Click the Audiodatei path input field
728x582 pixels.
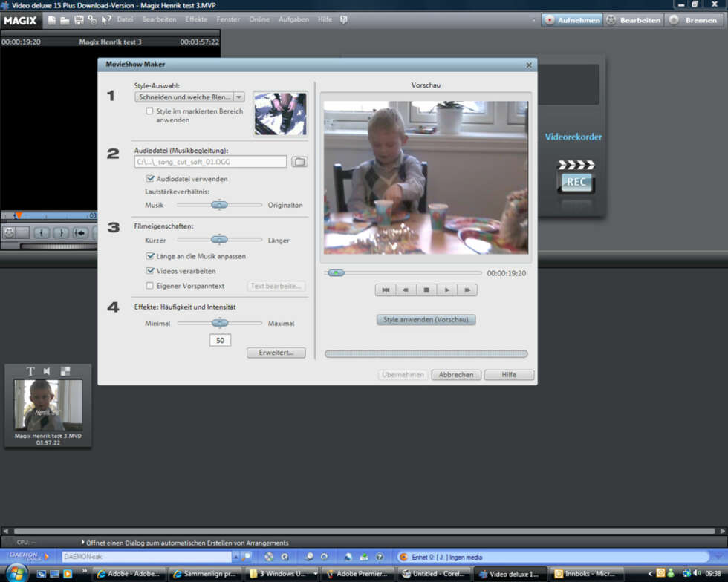point(210,162)
